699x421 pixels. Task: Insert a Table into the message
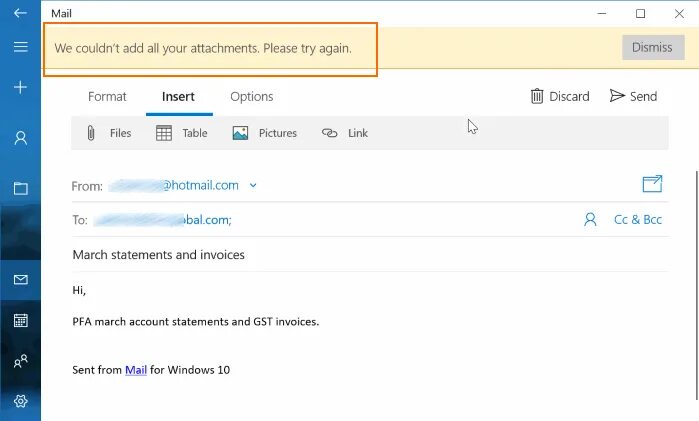point(181,133)
